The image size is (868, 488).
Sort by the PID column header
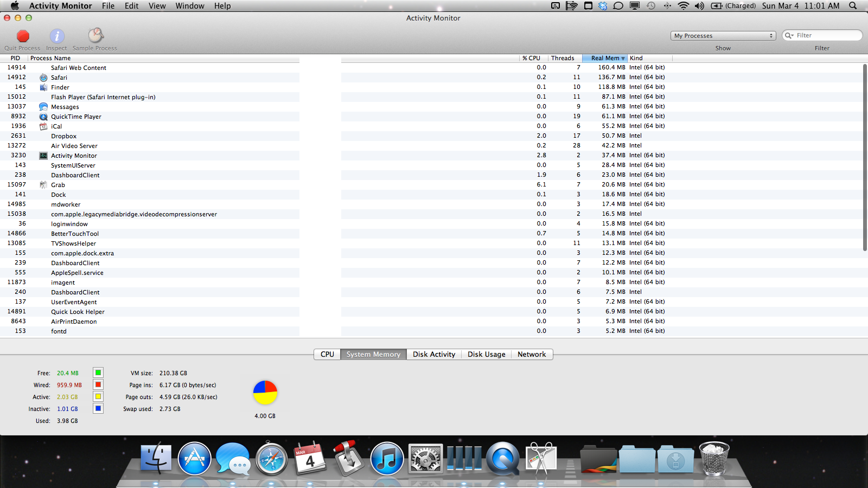(15, 58)
